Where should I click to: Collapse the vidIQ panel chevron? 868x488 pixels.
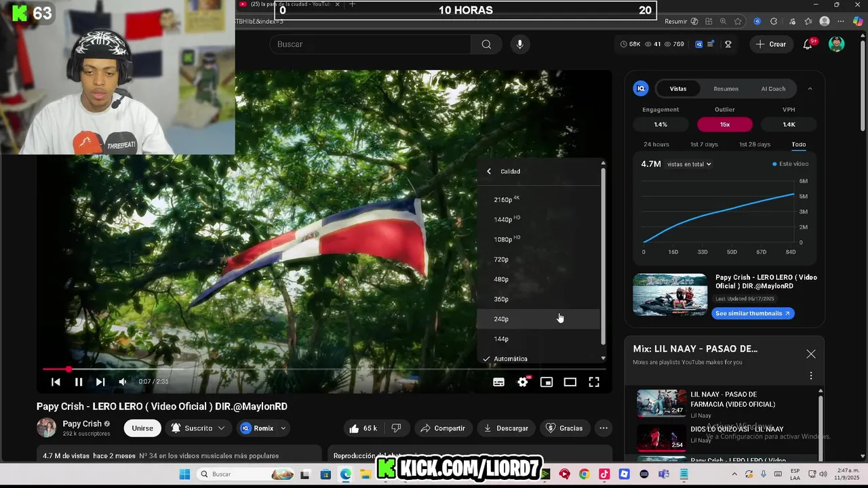(810, 89)
